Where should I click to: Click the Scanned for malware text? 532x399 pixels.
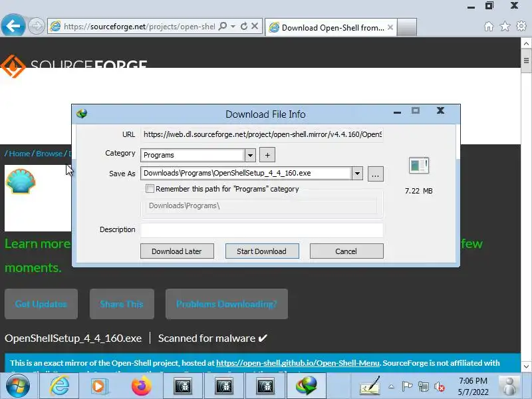207,338
